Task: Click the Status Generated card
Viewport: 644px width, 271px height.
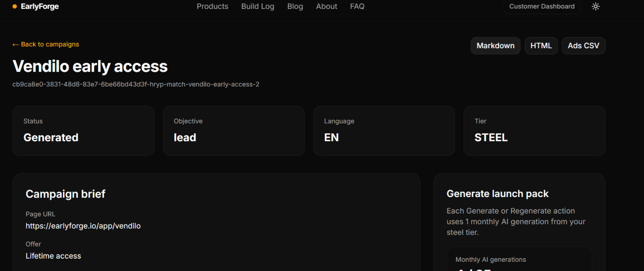Action: coord(83,131)
